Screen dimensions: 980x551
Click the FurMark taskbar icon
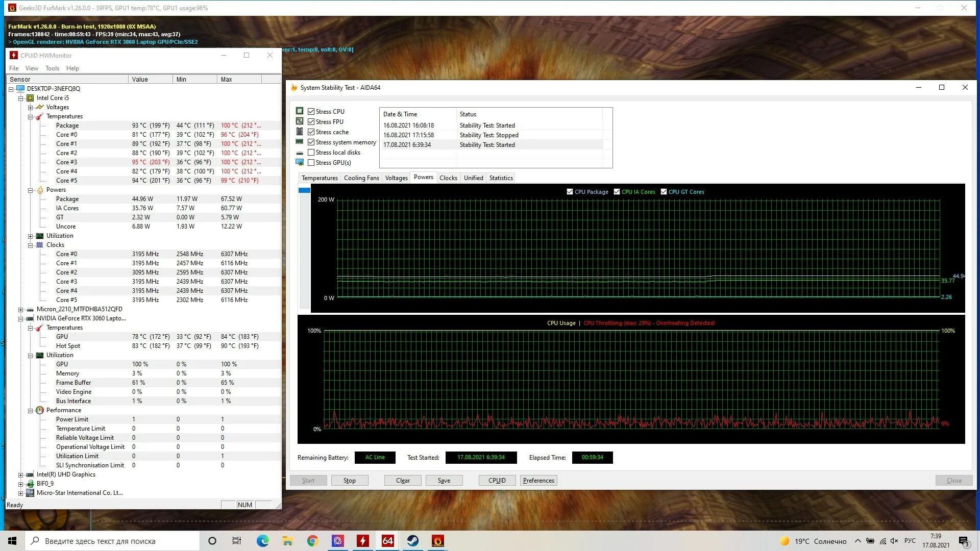click(x=437, y=541)
